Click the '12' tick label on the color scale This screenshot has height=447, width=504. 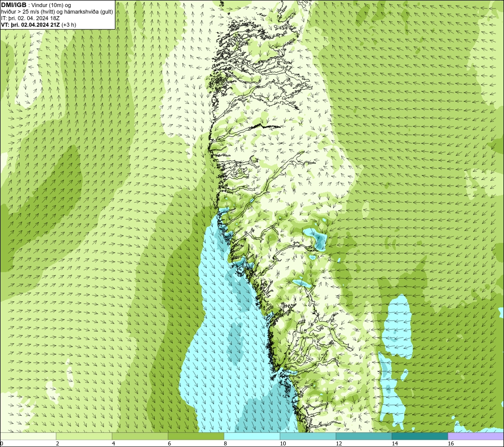click(x=339, y=443)
